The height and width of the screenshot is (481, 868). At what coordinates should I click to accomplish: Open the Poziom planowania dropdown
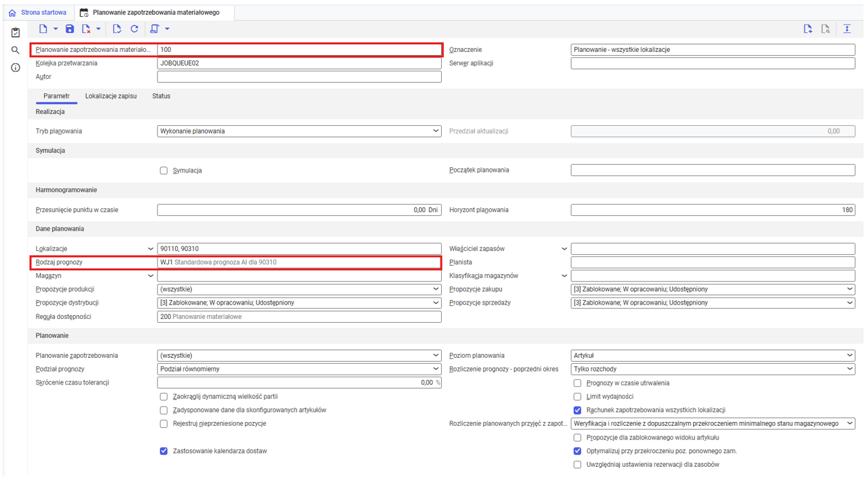(713, 355)
